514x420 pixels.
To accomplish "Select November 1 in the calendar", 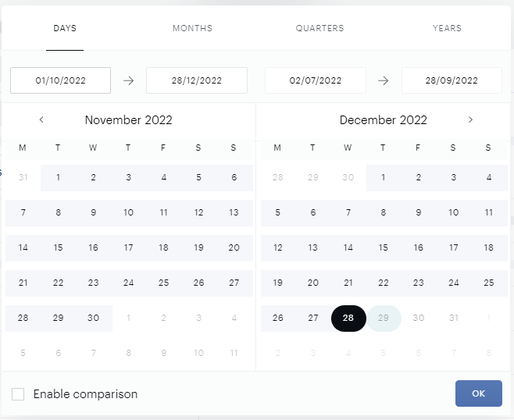I will 58,177.
